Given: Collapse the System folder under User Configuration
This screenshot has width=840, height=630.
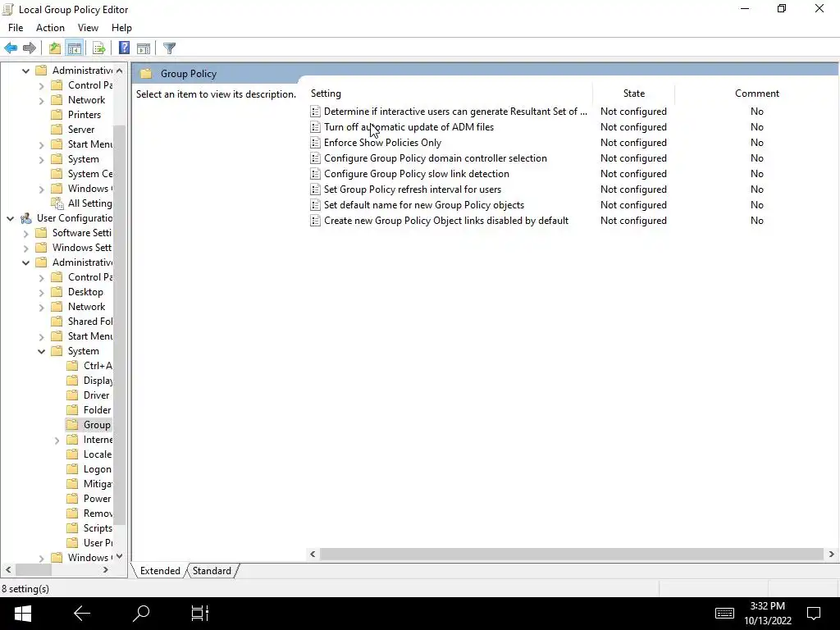Looking at the screenshot, I should (x=41, y=351).
